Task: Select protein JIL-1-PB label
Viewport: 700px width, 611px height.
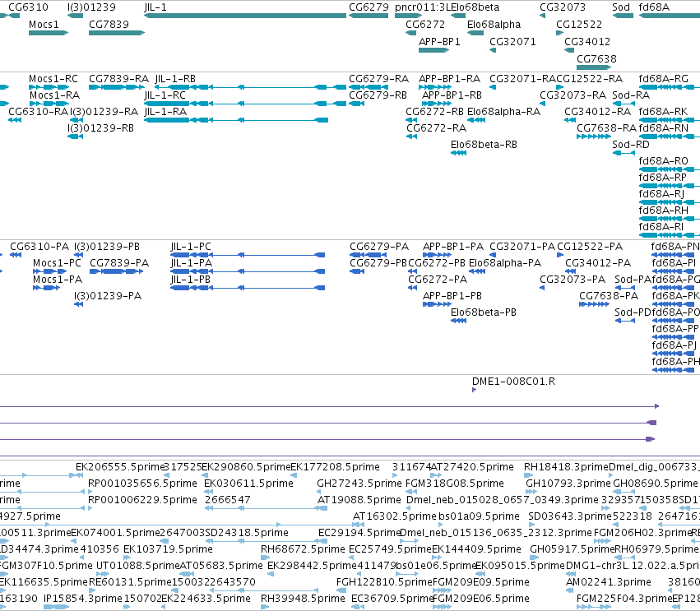Action: tap(190, 280)
